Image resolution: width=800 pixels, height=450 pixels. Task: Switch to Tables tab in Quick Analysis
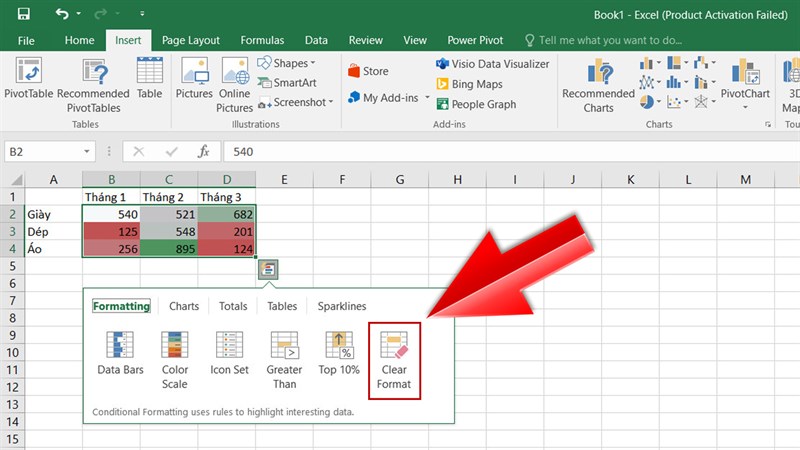[282, 306]
